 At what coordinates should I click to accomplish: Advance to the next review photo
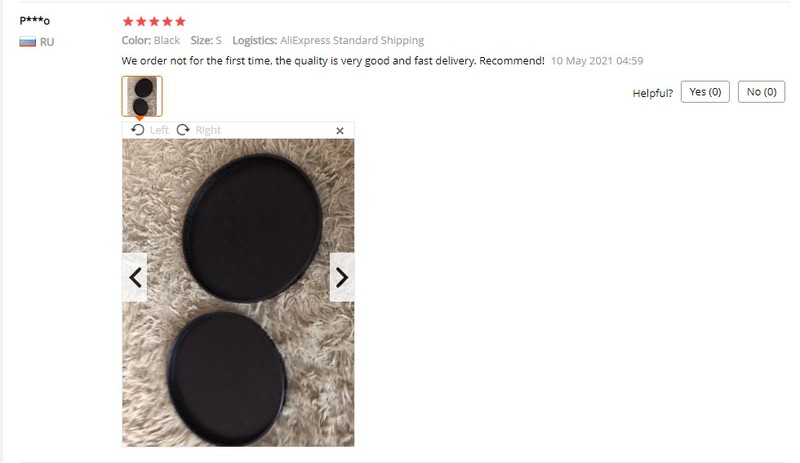[x=342, y=277]
